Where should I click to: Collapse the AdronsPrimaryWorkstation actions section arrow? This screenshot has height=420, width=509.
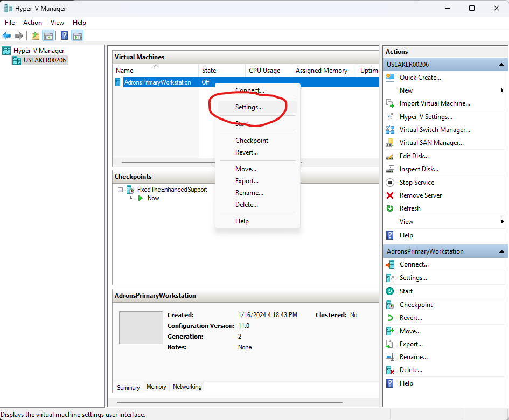click(x=501, y=251)
